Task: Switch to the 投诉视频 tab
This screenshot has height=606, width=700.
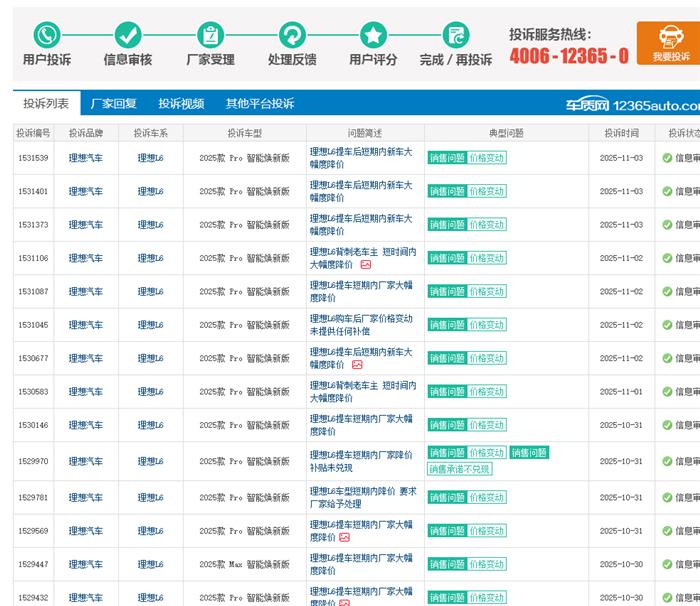Action: coord(181,103)
